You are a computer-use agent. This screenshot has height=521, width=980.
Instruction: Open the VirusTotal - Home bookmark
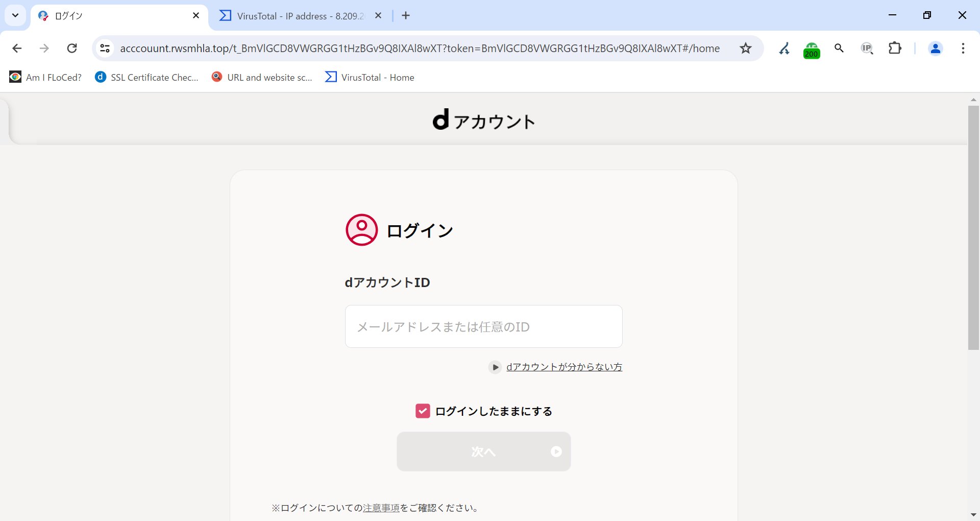[x=370, y=77]
